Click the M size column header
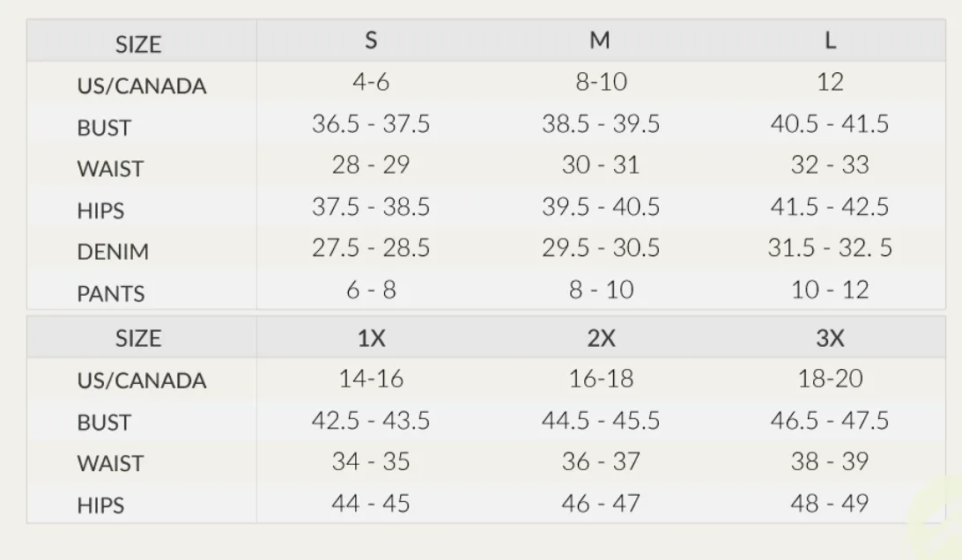Screen dimensions: 962x560 coord(600,41)
